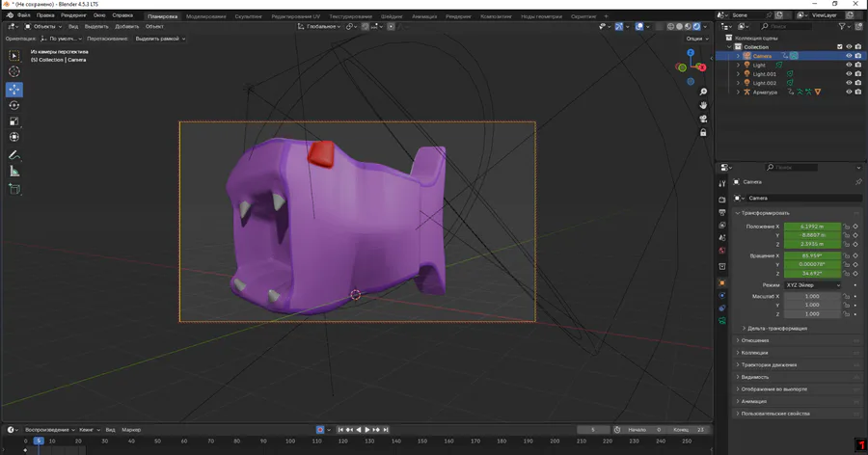Toggle auto-keying record button in timeline
Viewport: 868px width, 455px height.
click(x=320, y=430)
